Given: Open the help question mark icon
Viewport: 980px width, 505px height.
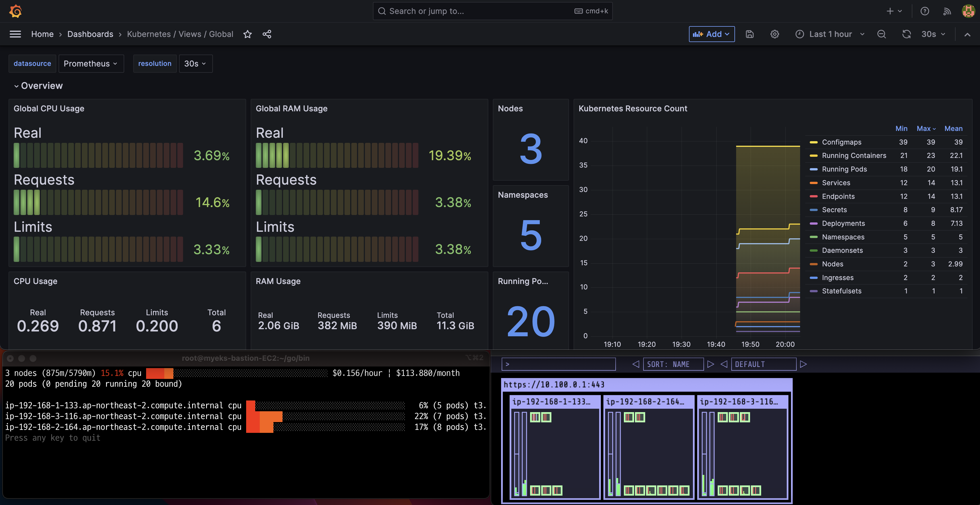Looking at the screenshot, I should point(925,11).
